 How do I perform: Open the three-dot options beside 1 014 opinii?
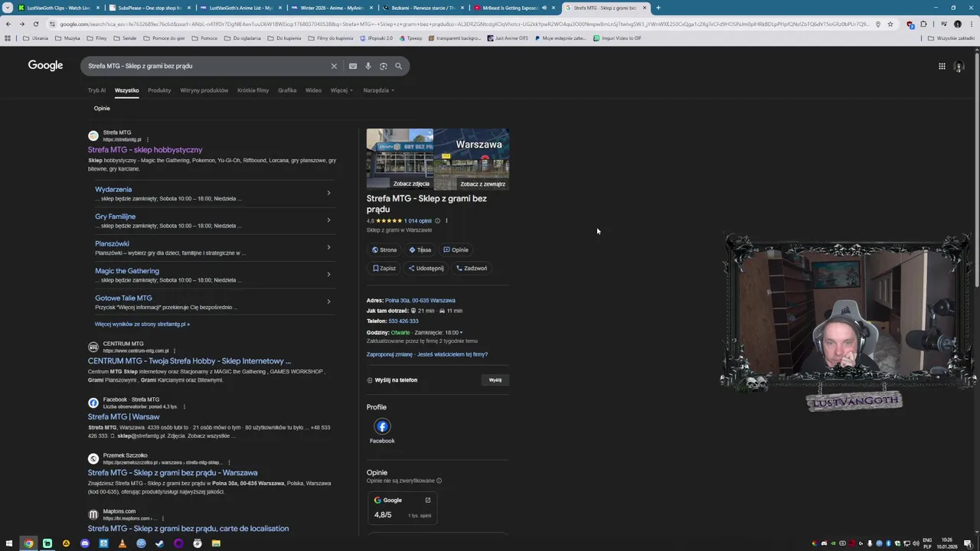click(x=446, y=220)
